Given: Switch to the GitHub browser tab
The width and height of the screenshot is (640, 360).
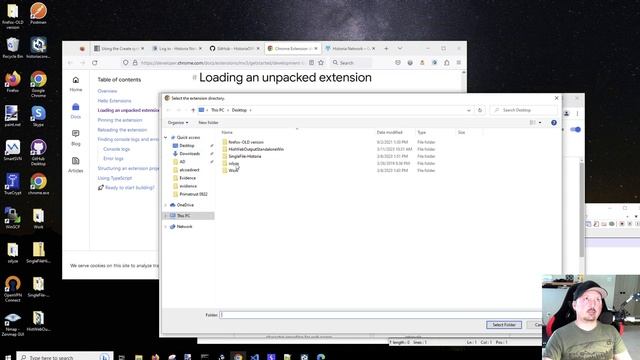Looking at the screenshot, I should click(235, 49).
